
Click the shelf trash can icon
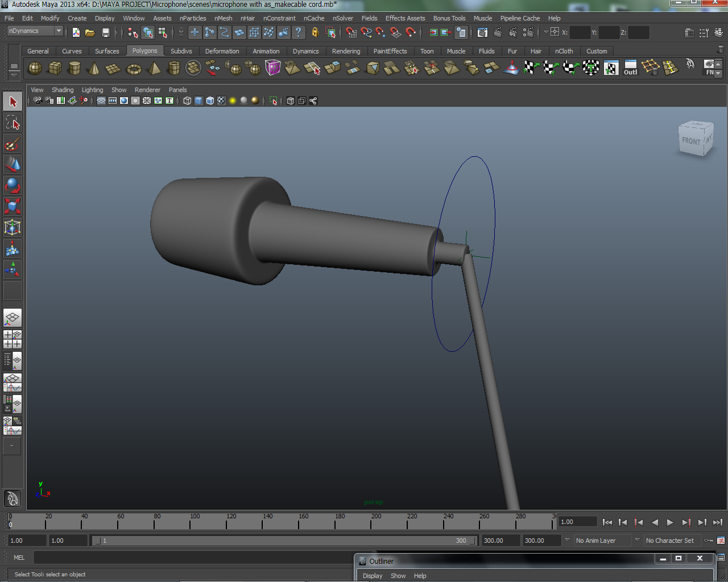pyautogui.click(x=721, y=50)
